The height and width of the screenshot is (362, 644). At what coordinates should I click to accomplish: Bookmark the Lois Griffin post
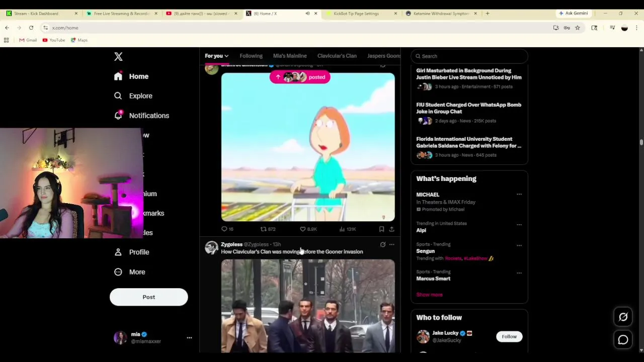381,229
